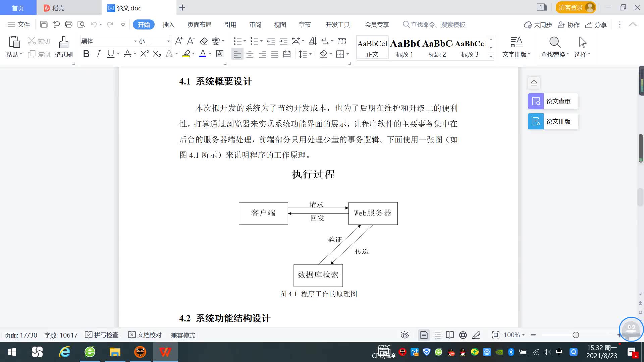Click the Cut scissors icon
This screenshot has width=644, height=362.
click(x=32, y=41)
